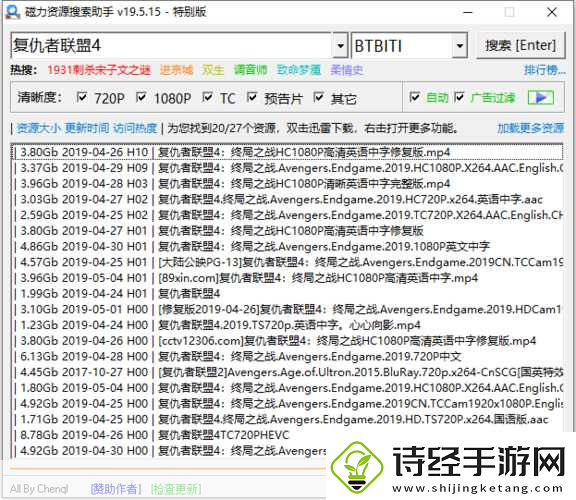Uncheck the 预告片 checkbox
Screen dimensions: 576x500
(252, 97)
